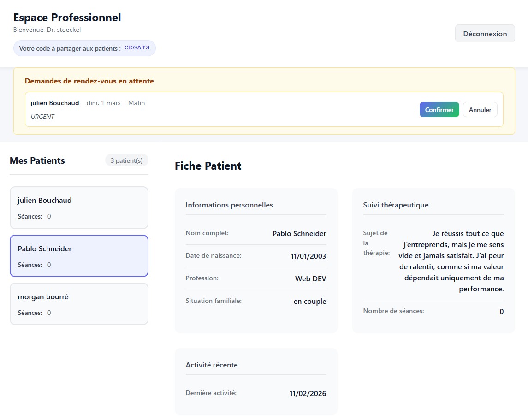The width and height of the screenshot is (528, 420).
Task: Click the dim. 1 mars appointment date
Action: (x=103, y=103)
